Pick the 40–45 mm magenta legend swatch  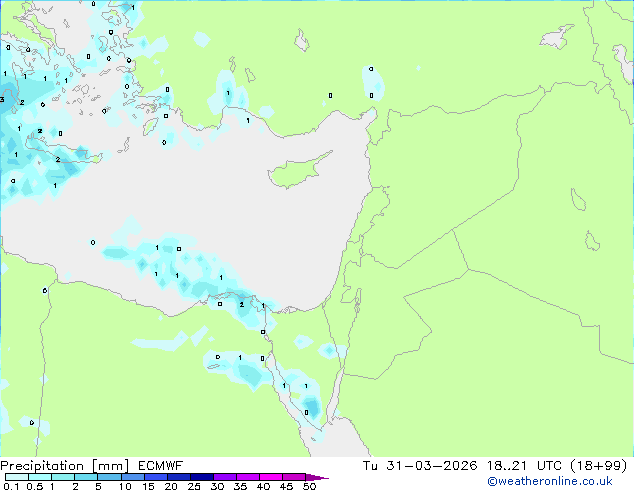[x=271, y=477]
